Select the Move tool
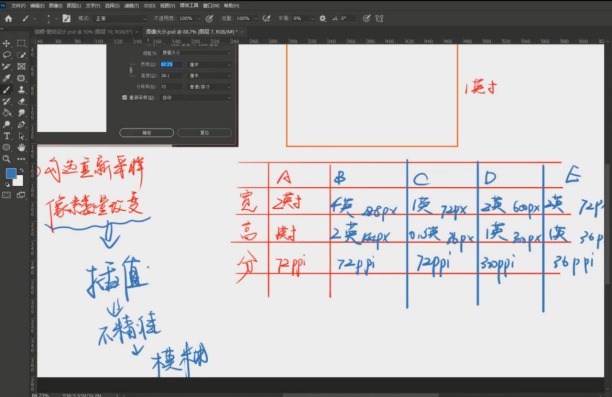This screenshot has width=612, height=397. [x=7, y=43]
